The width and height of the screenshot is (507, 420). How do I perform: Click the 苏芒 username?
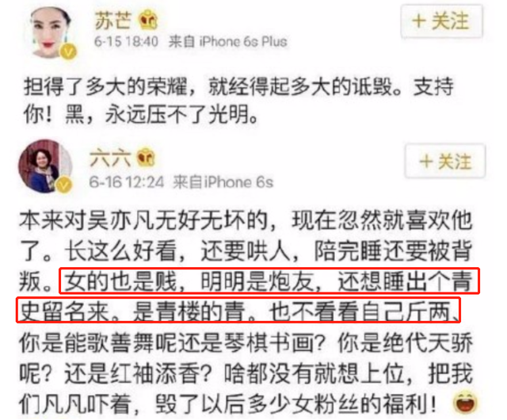click(113, 20)
